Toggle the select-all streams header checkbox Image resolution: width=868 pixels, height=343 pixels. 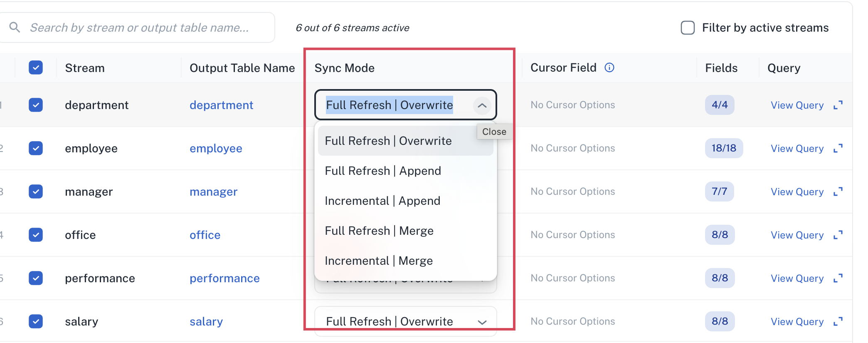[x=36, y=67]
